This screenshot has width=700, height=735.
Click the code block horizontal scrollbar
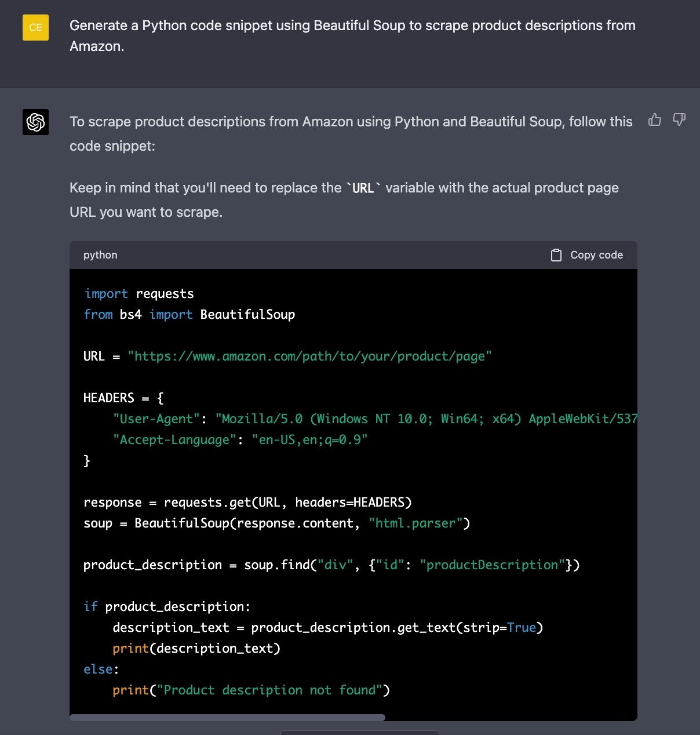[x=227, y=718]
